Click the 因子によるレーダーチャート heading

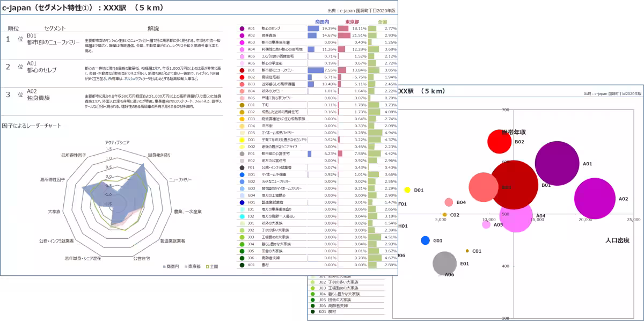[x=32, y=126]
